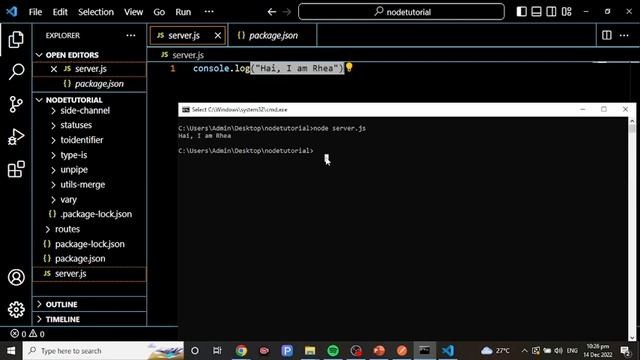Open the Edit menu

point(60,12)
